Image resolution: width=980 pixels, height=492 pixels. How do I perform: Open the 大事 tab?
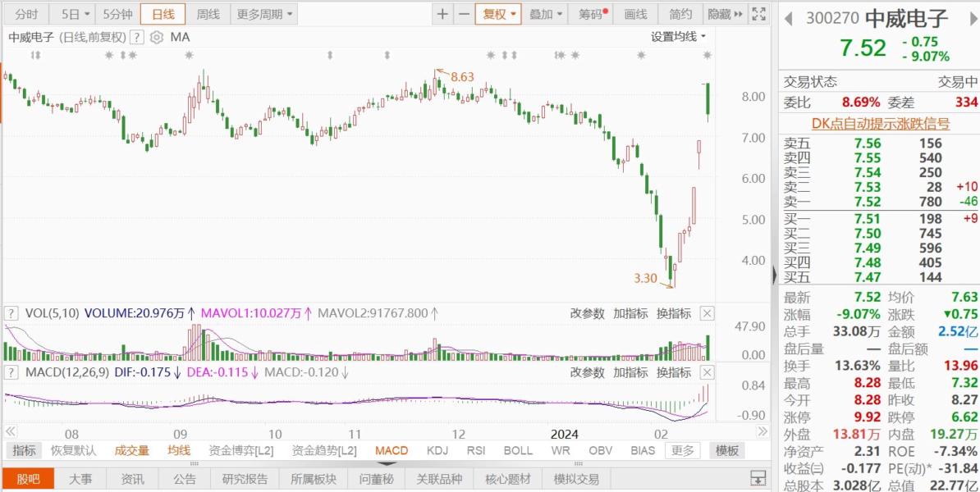click(80, 479)
